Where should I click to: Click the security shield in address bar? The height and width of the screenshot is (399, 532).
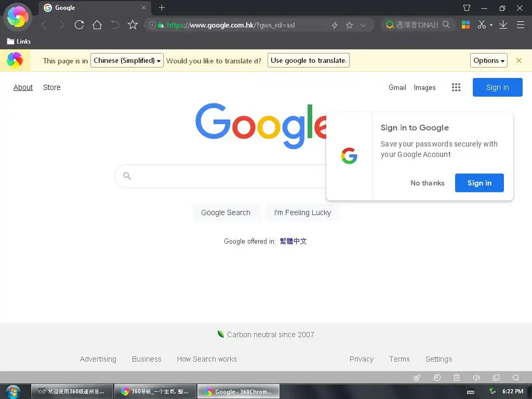coord(152,25)
